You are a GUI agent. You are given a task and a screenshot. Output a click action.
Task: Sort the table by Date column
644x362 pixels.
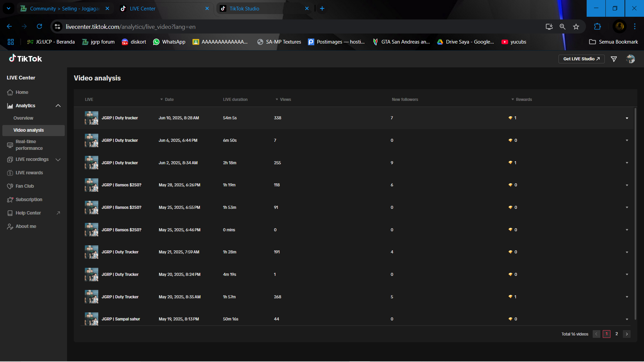click(167, 100)
